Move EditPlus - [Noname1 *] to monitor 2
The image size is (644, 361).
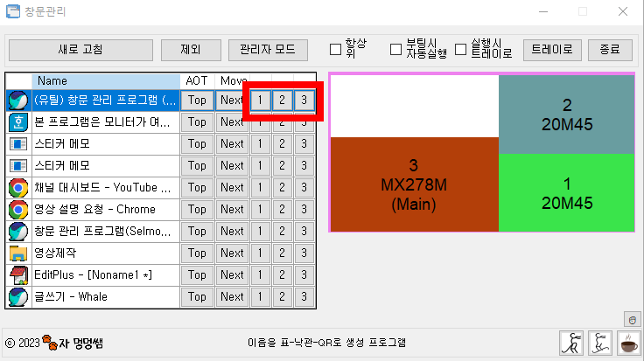pyautogui.click(x=282, y=274)
